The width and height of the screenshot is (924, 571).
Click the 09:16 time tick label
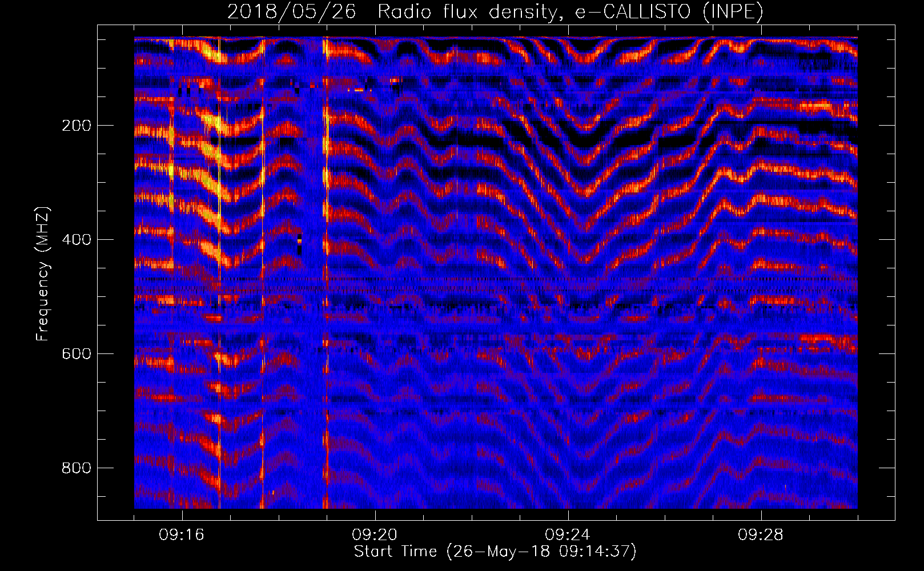pos(182,535)
